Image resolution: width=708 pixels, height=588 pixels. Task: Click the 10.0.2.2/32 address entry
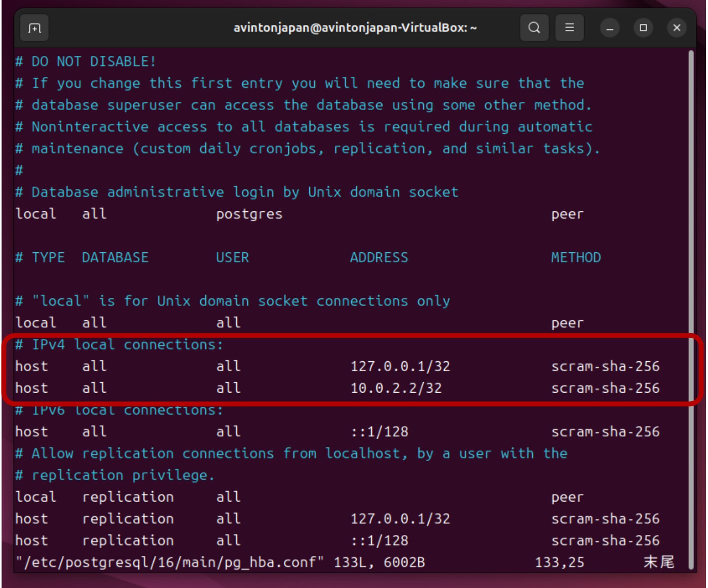pos(396,388)
